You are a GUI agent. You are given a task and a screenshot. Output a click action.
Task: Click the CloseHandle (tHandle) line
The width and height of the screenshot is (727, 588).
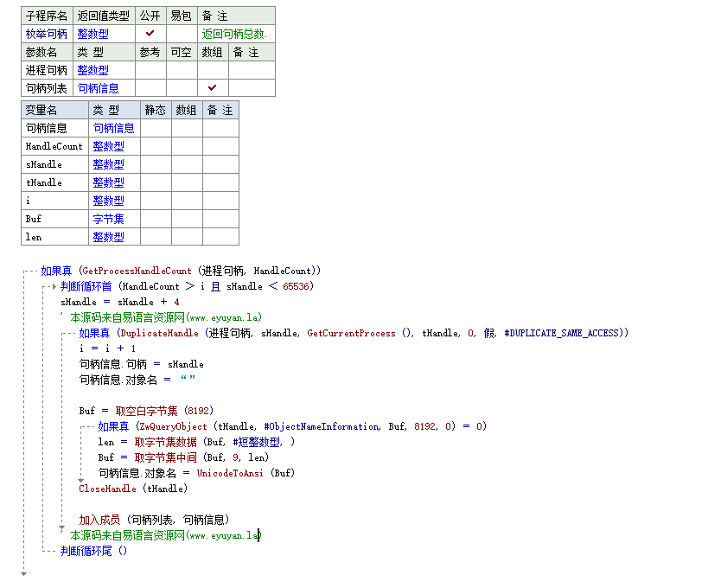tap(133, 489)
